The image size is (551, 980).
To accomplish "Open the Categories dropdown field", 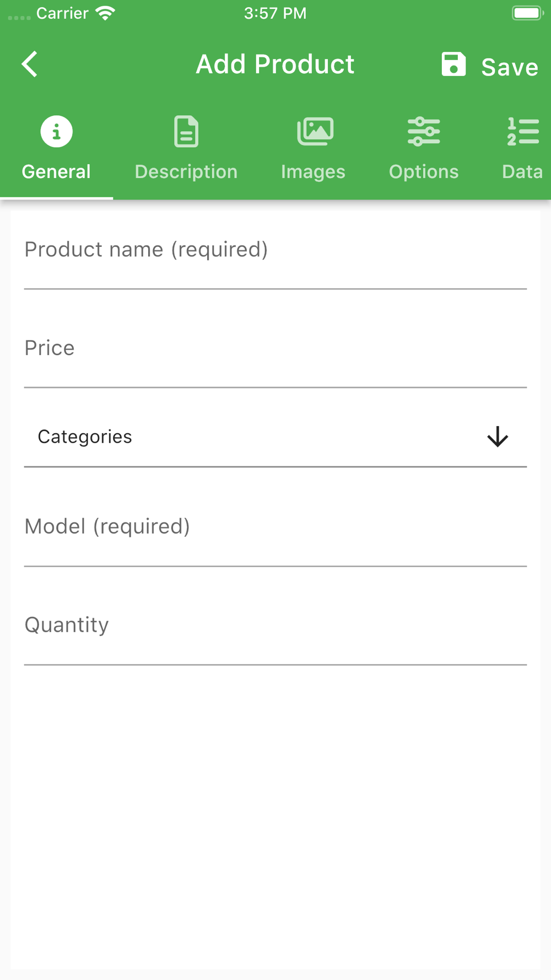I will pyautogui.click(x=275, y=437).
